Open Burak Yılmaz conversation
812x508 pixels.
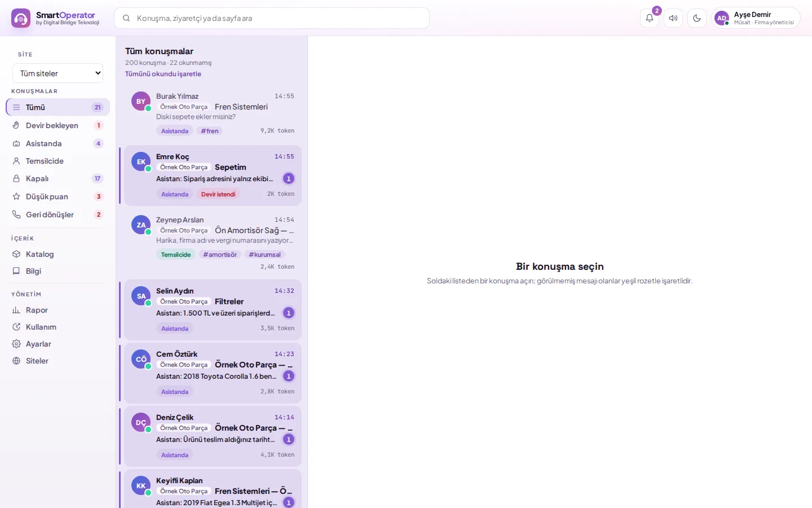tap(213, 113)
